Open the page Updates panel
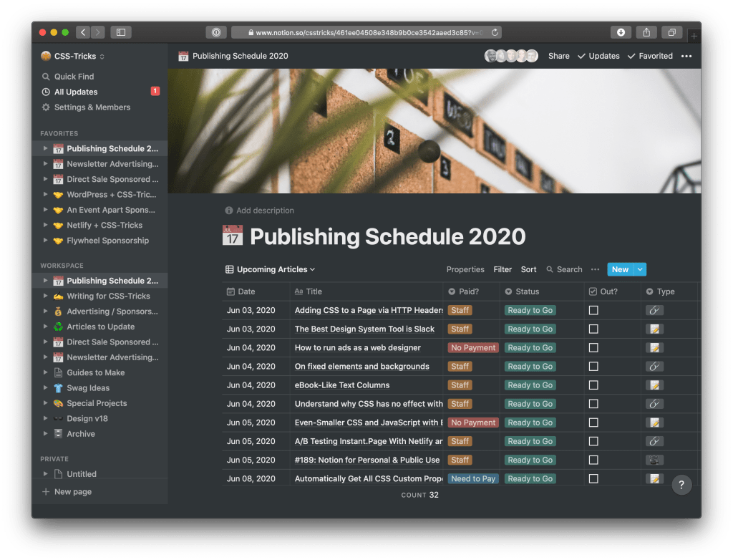 [x=598, y=56]
